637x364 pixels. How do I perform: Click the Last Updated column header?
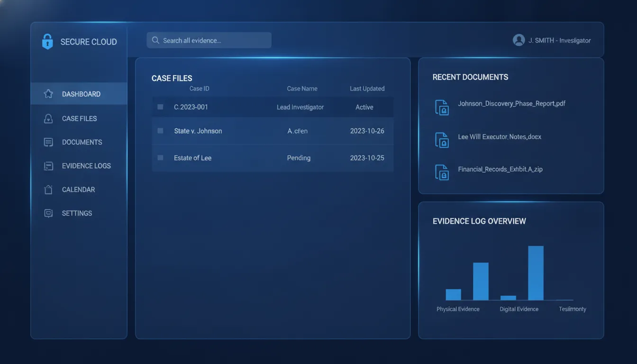367,89
